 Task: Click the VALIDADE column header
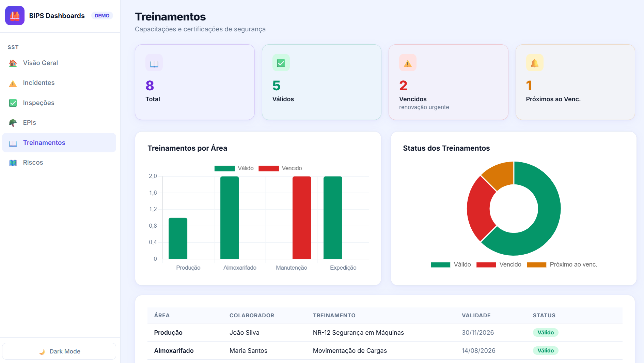click(476, 316)
